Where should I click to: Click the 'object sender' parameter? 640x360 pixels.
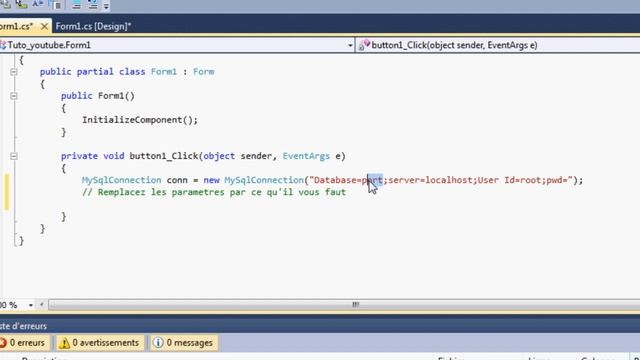239,156
